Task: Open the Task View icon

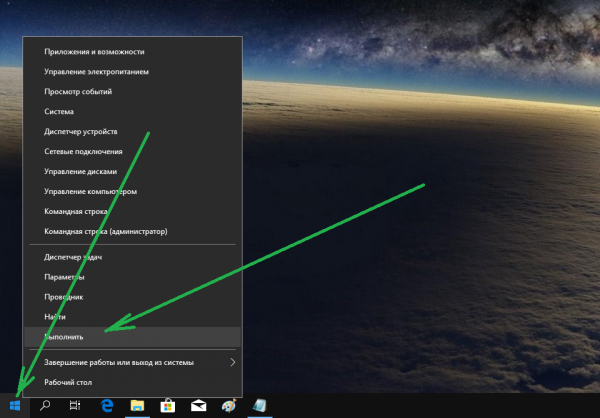Action: coord(75,405)
